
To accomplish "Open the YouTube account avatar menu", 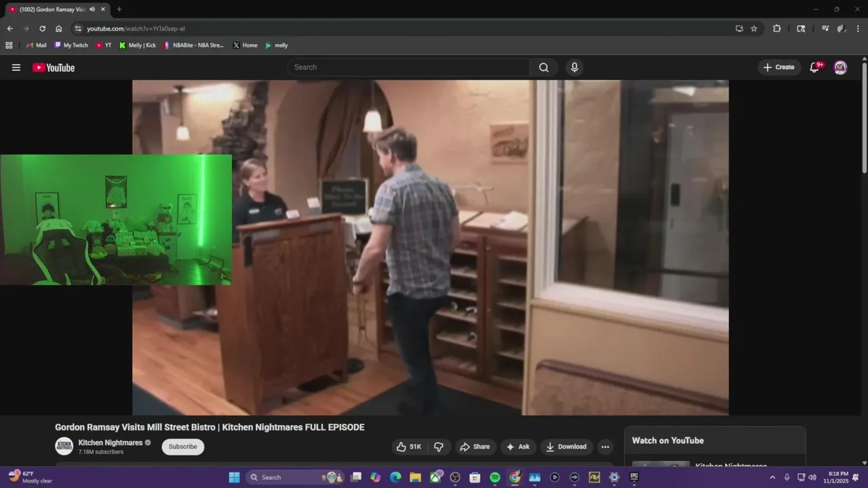I will [x=840, y=67].
